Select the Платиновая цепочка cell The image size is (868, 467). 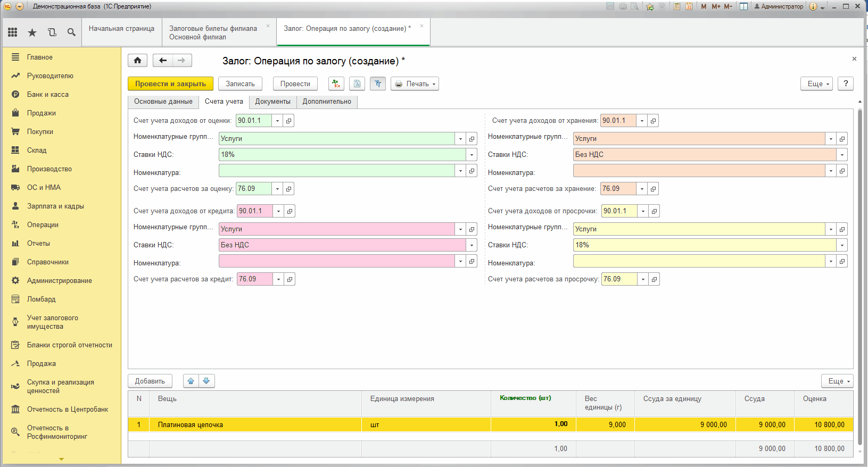255,424
